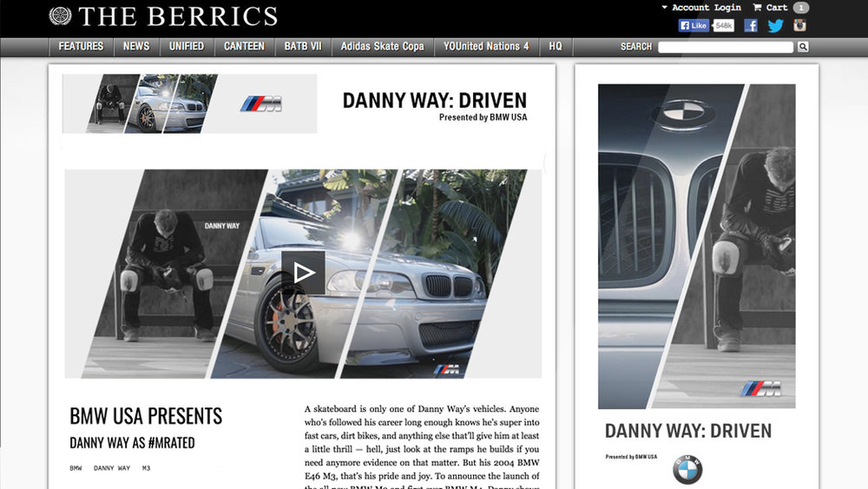868x489 pixels.
Task: Select the Danny Way: Driven main headline
Action: coord(435,100)
